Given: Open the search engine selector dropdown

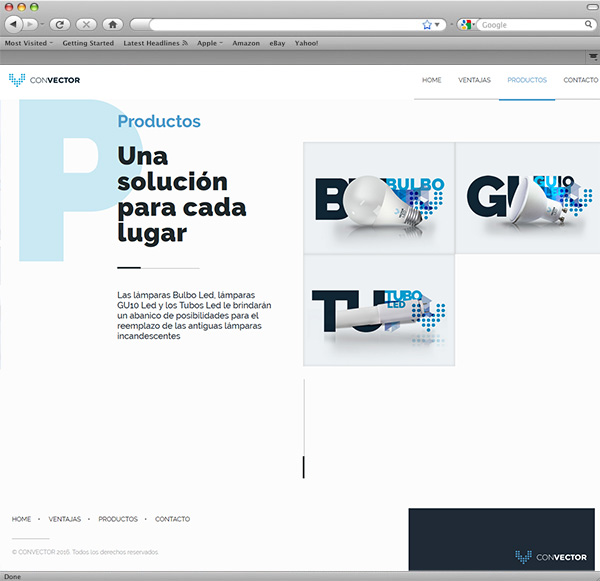Looking at the screenshot, I should 467,24.
